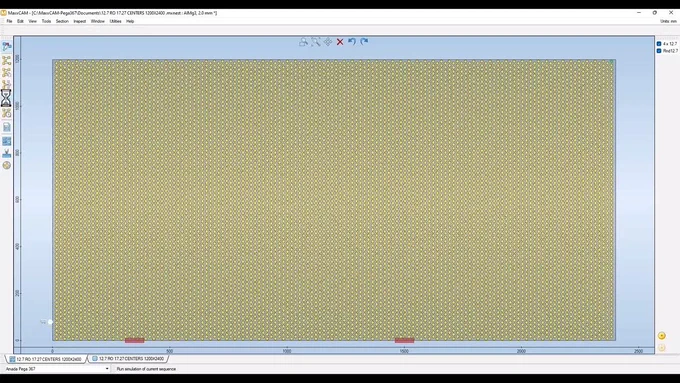This screenshot has width=680, height=383.
Task: Click the third icon in the left sidebar
Action: click(7, 72)
